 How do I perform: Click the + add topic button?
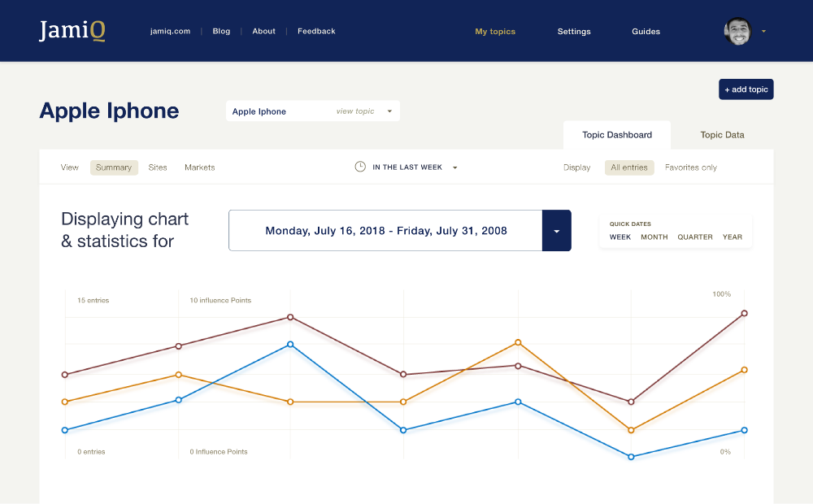(x=746, y=89)
